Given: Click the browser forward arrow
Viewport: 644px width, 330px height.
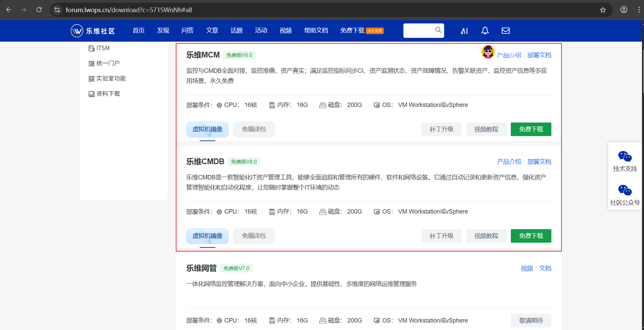Looking at the screenshot, I should click(24, 10).
